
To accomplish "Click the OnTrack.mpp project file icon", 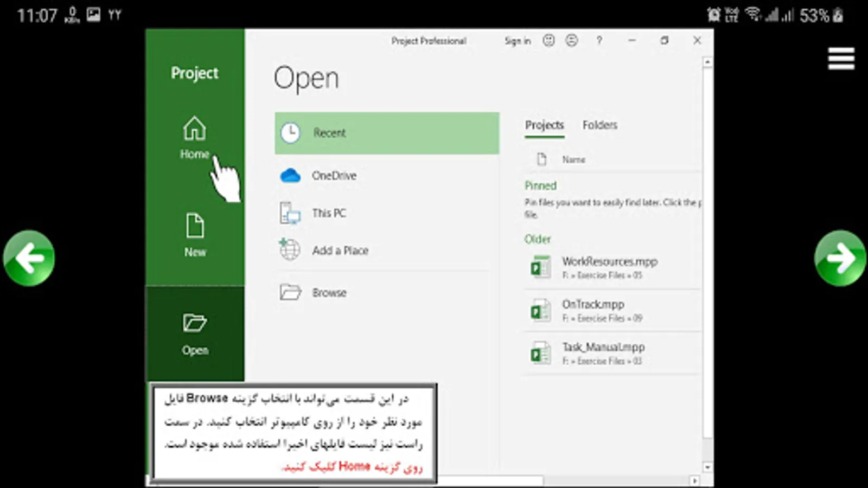I will click(540, 310).
